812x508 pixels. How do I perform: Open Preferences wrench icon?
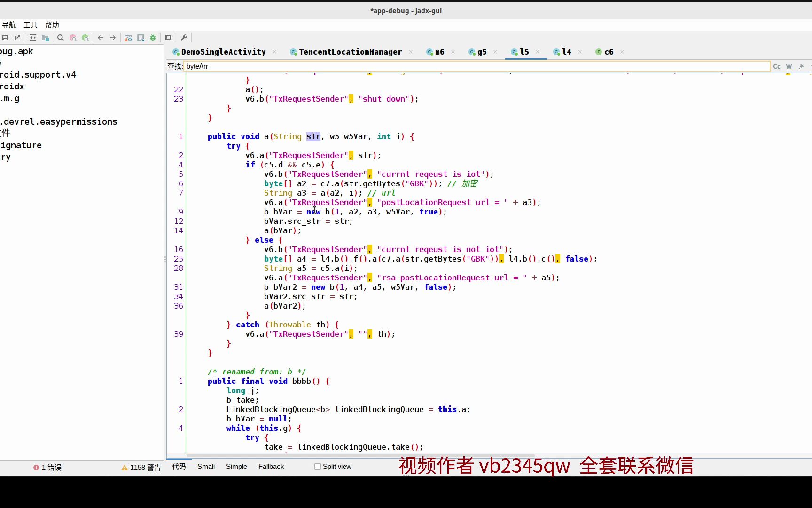click(x=184, y=38)
